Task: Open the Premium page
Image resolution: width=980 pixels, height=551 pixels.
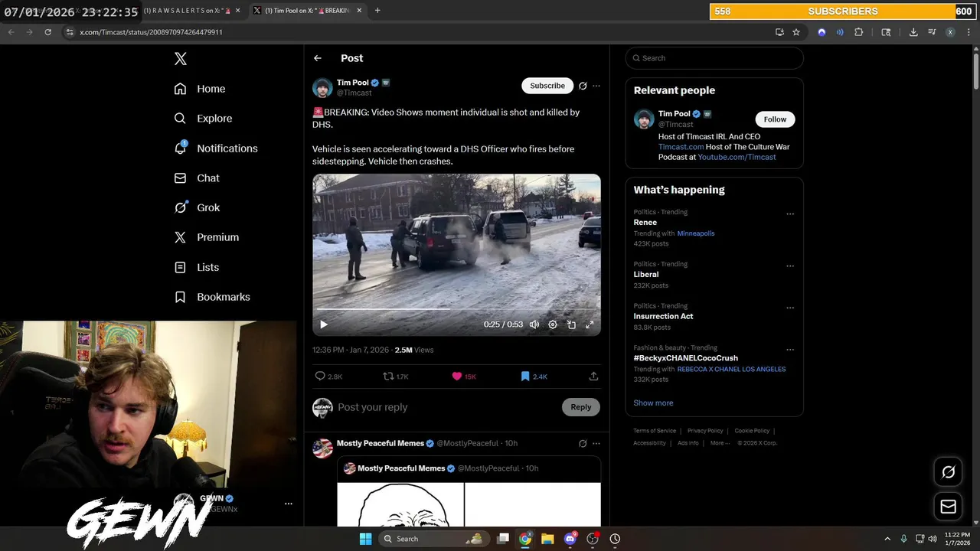Action: pyautogui.click(x=207, y=237)
